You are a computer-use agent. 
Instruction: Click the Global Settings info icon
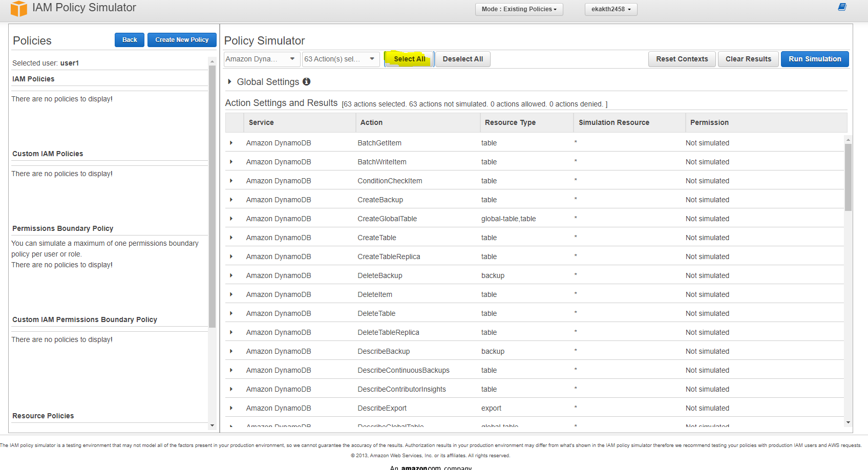306,81
